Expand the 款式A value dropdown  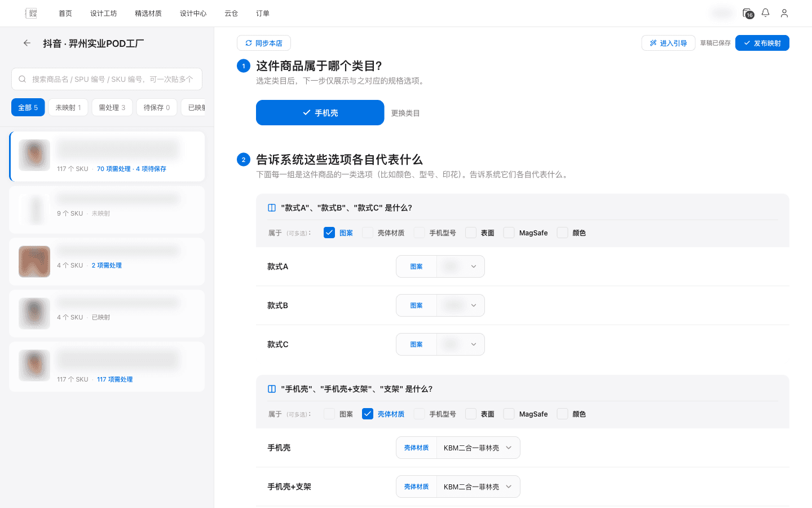point(461,266)
